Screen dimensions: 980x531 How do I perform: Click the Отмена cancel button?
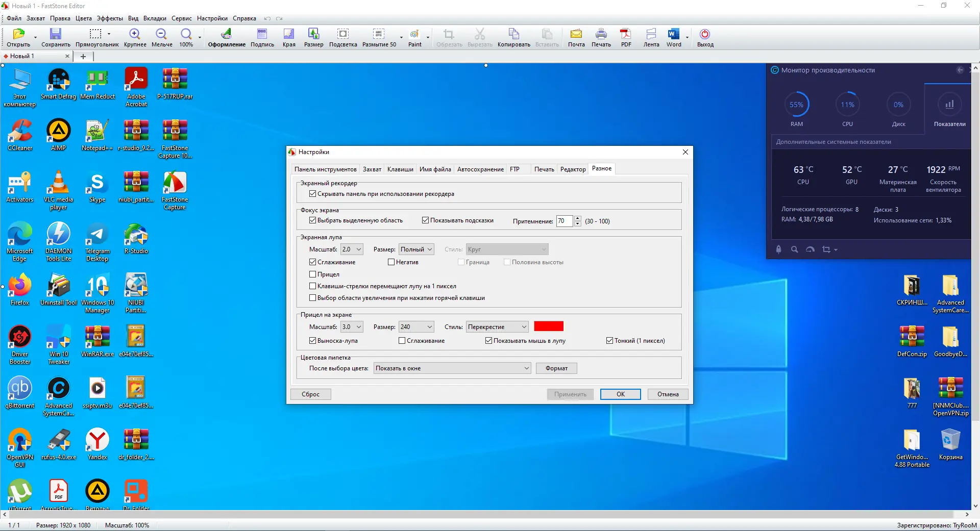668,394
